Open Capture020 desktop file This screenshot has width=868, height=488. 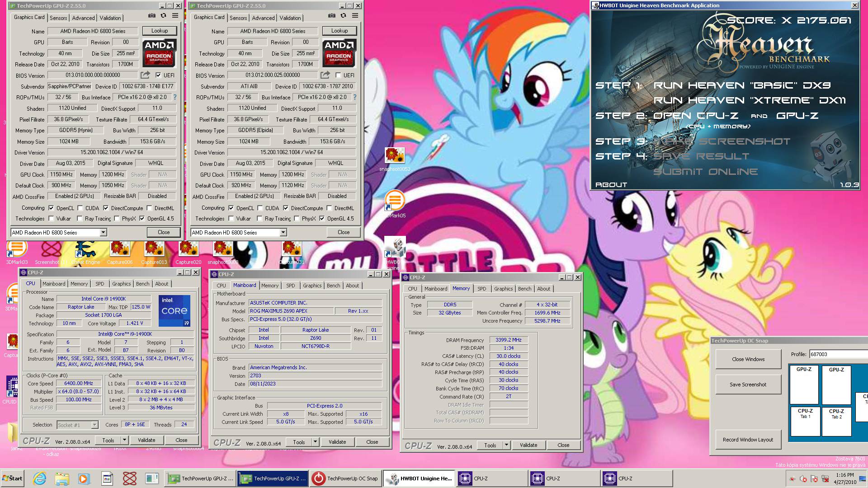(189, 252)
